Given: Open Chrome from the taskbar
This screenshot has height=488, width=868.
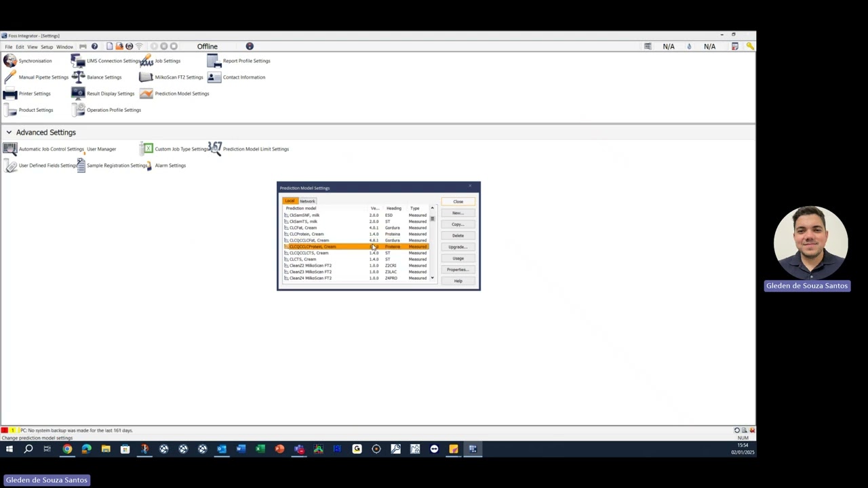Looking at the screenshot, I should tap(67, 449).
